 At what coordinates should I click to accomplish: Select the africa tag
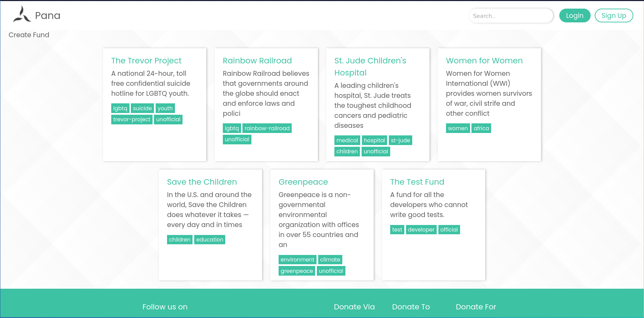click(481, 128)
